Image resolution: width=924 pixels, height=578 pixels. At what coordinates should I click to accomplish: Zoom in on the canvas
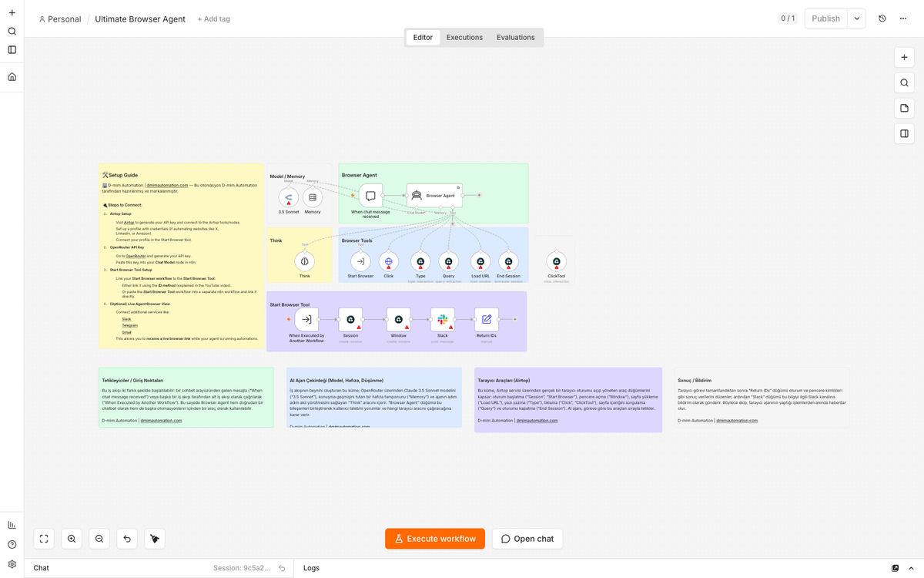[72, 539]
